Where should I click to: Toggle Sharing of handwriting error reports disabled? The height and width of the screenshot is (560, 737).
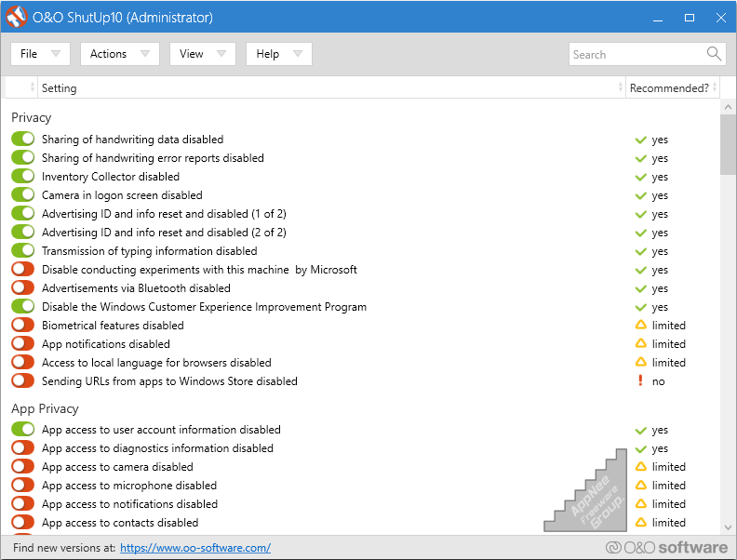(x=23, y=157)
